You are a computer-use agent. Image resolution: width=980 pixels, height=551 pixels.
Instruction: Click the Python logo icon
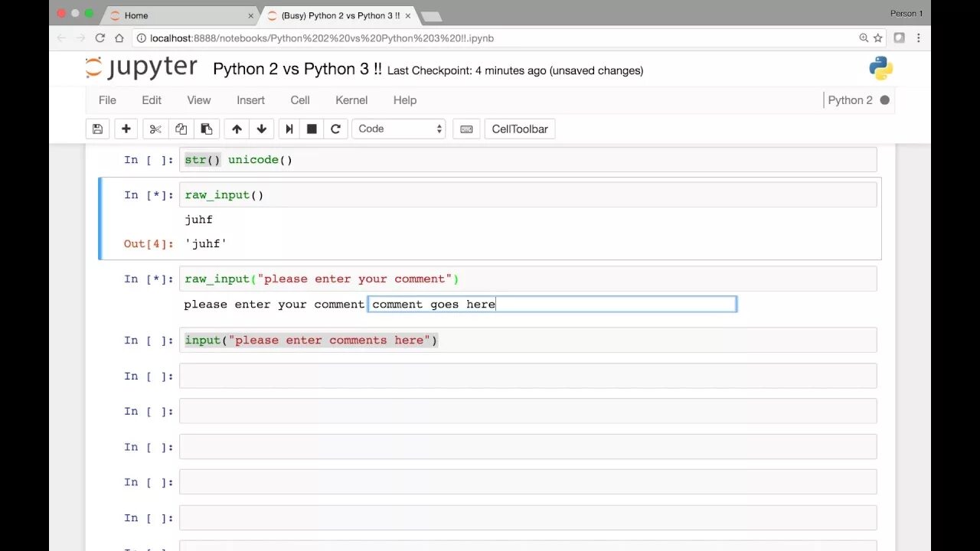[880, 68]
